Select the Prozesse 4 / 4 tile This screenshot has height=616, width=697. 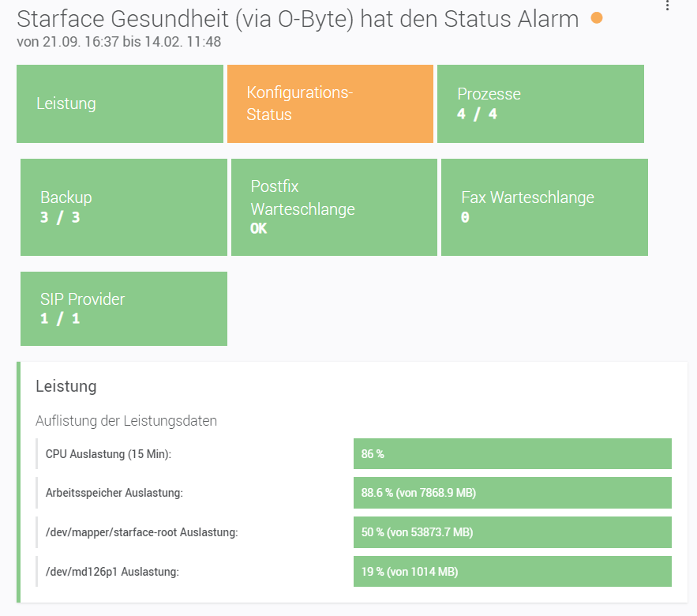(540, 103)
